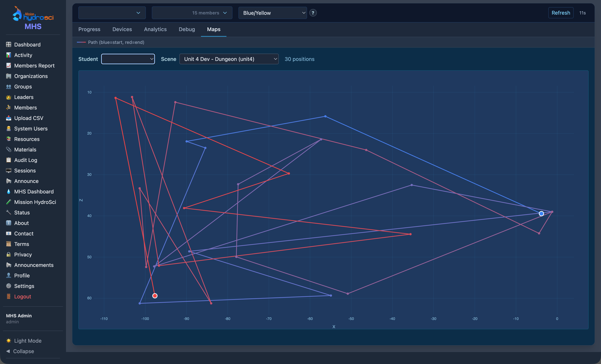Open the Debug tab
Screen dimensions: 601x364
pos(187,29)
